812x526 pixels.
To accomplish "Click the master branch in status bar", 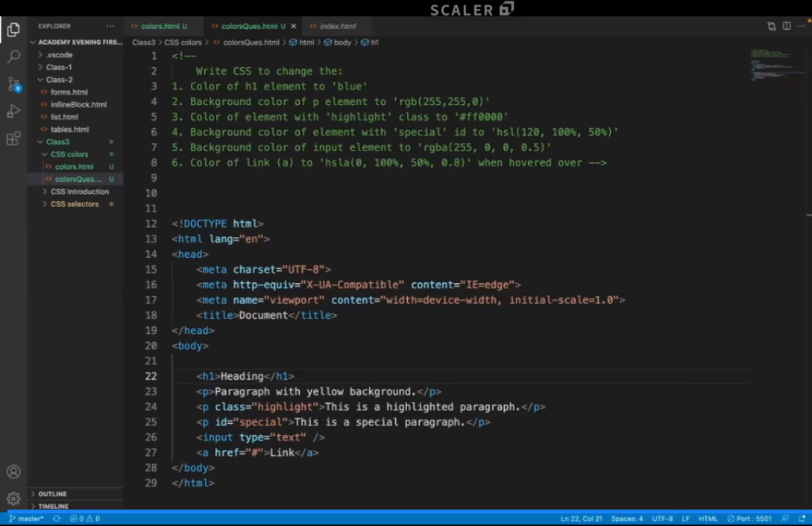I will 27,519.
